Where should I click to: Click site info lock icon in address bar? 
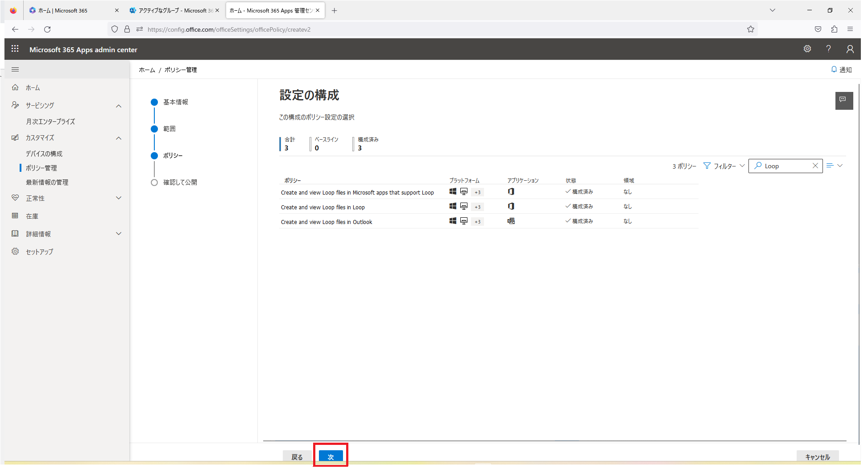point(127,29)
